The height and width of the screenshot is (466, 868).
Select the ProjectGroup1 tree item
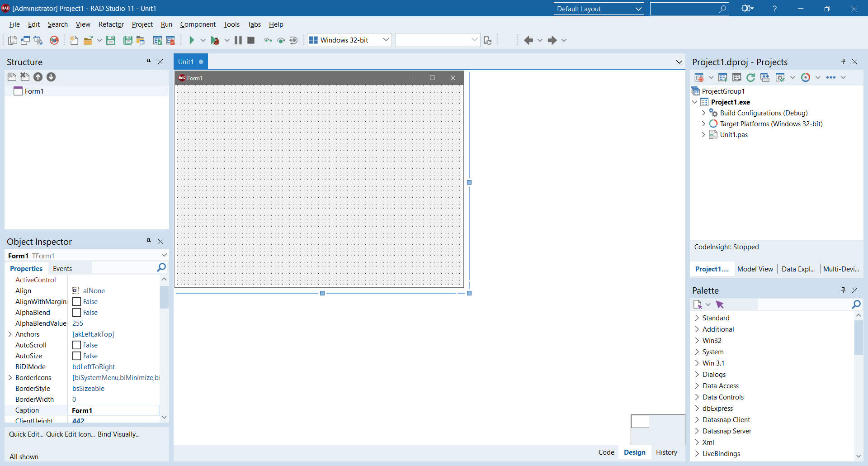[x=723, y=91]
